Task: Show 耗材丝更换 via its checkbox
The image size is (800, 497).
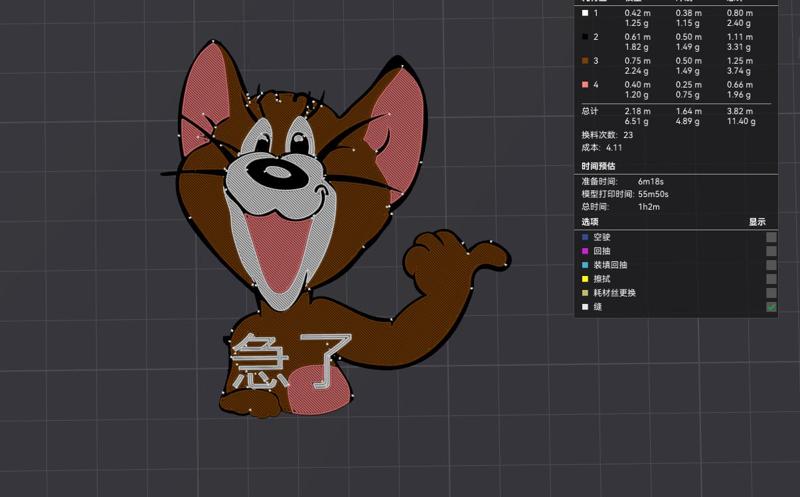Action: pyautogui.click(x=771, y=293)
